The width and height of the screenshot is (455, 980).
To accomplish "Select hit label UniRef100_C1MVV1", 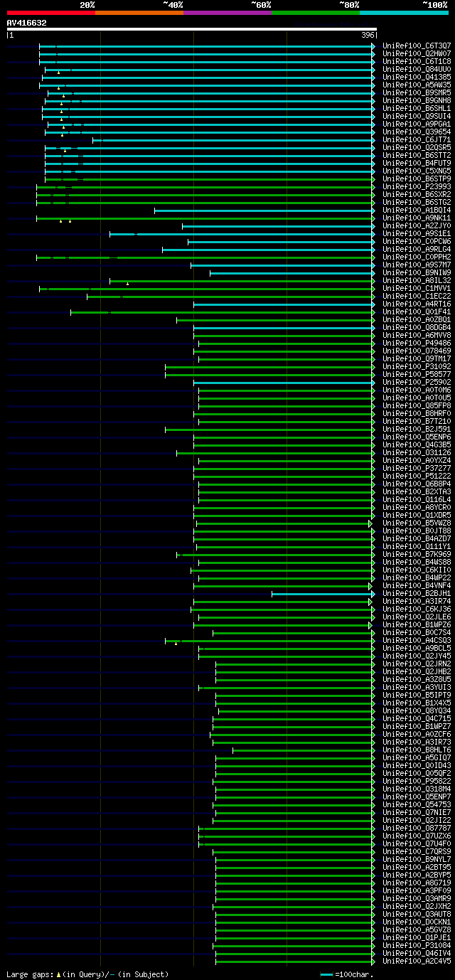I will (x=417, y=288).
